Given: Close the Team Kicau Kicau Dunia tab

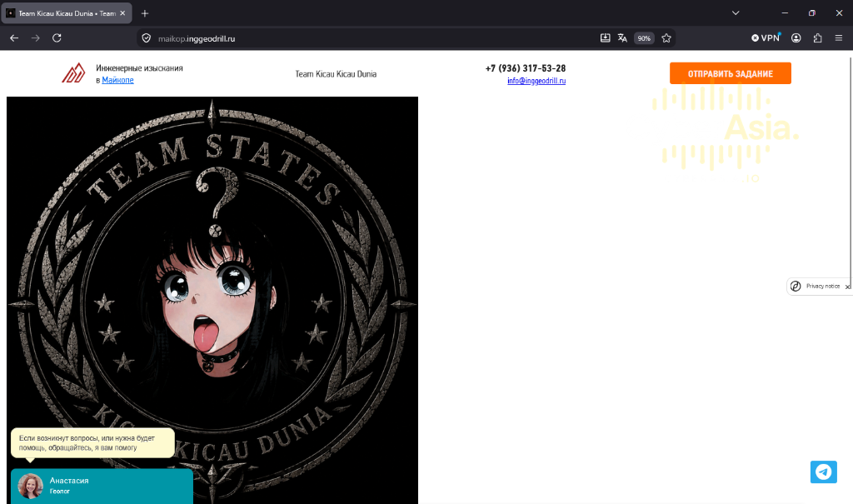Looking at the screenshot, I should coord(122,13).
